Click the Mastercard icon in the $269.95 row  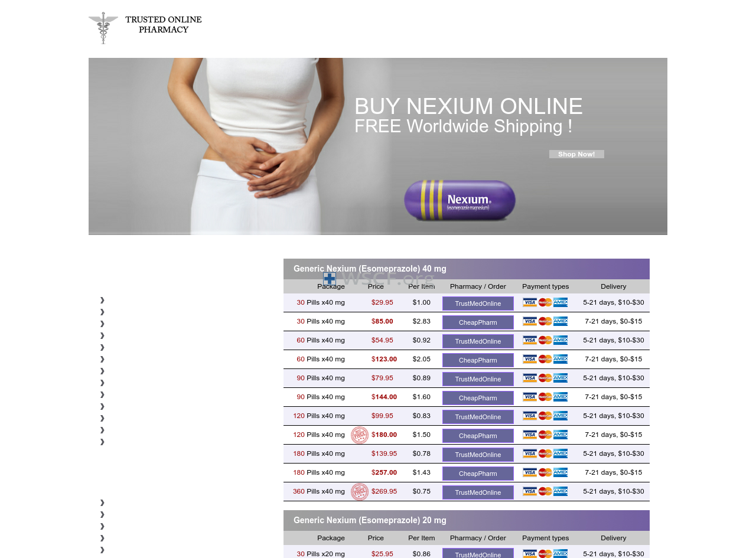pyautogui.click(x=545, y=491)
